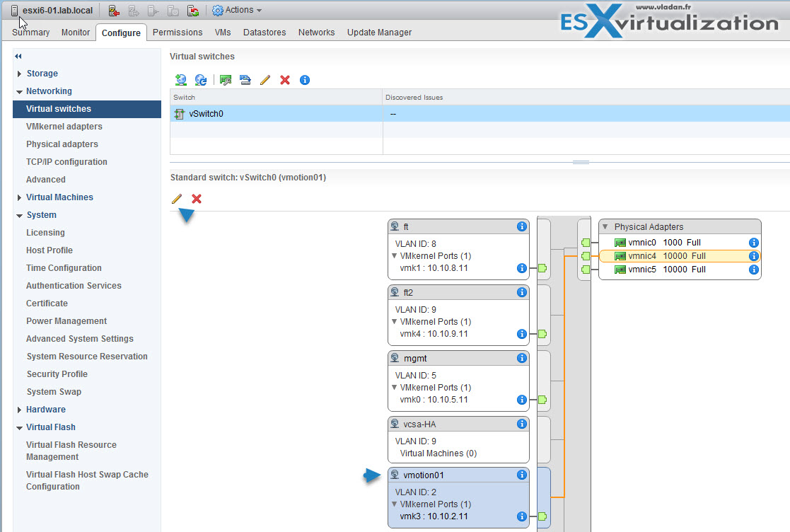Screen dimensions: 790x532
Task: Select Physical adapters in sidebar
Action: point(62,144)
